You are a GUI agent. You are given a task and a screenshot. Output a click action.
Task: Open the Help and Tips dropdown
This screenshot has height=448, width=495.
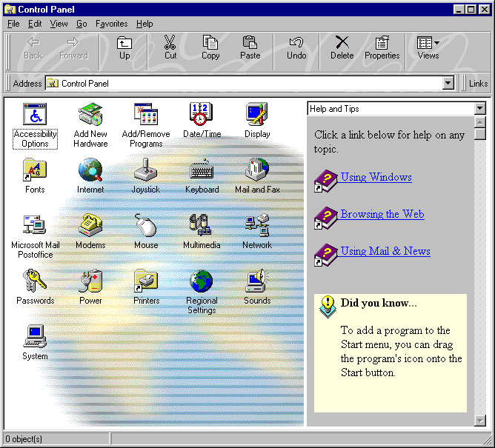[480, 109]
